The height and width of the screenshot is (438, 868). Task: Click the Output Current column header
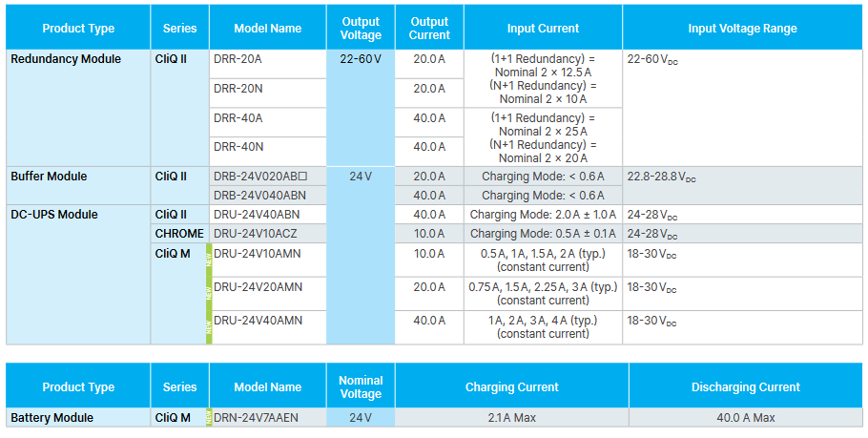[429, 29]
